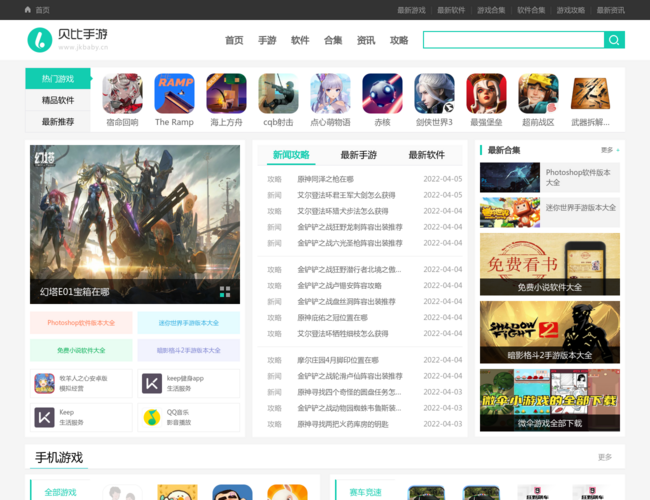The height and width of the screenshot is (500, 650).
Task: Click 游戏合集 link in top bar
Action: [x=491, y=10]
